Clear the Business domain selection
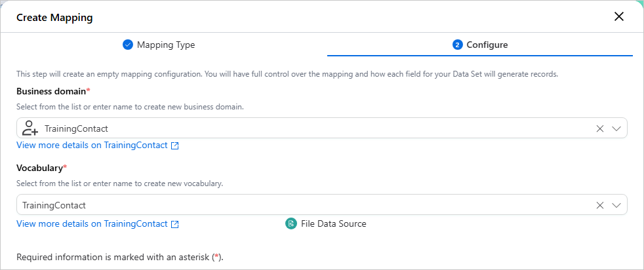Screen dimensions: 644x270 point(600,128)
